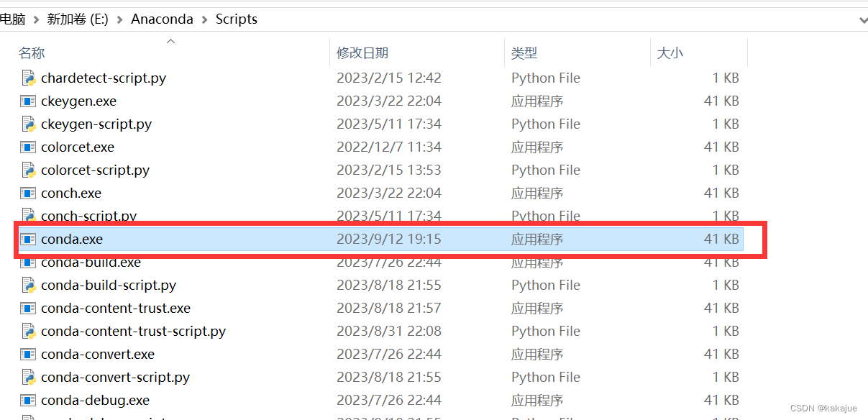
Task: Click the conda-build.exe application icon
Action: click(x=29, y=262)
